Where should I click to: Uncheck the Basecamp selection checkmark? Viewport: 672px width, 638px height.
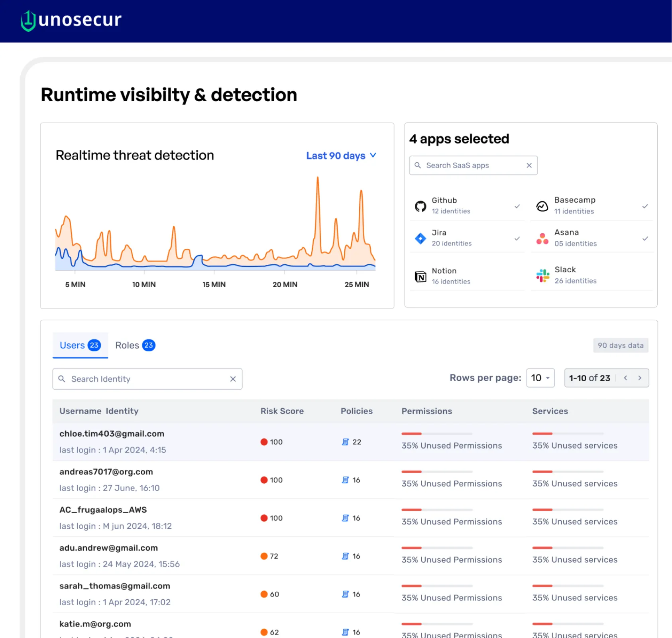[644, 206]
